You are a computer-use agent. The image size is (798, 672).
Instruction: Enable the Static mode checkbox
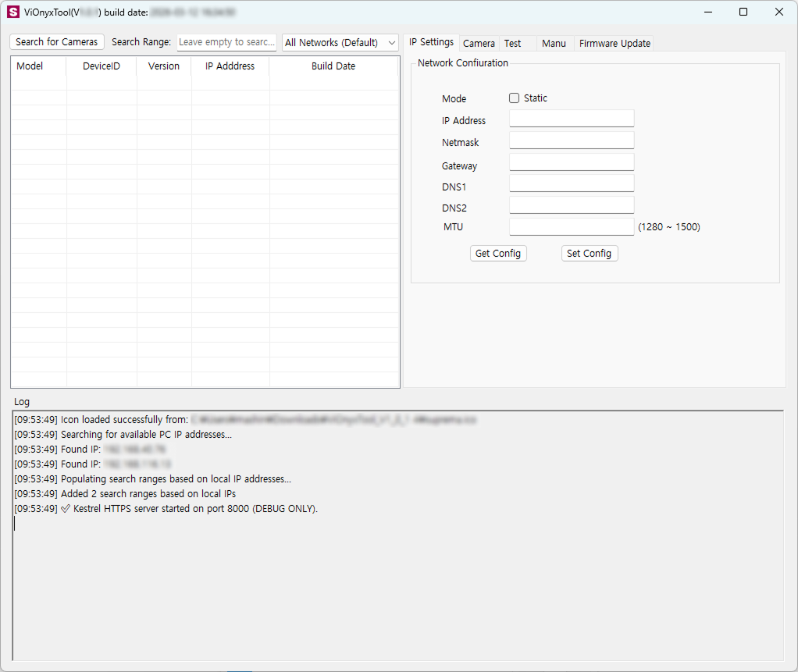[x=514, y=98]
